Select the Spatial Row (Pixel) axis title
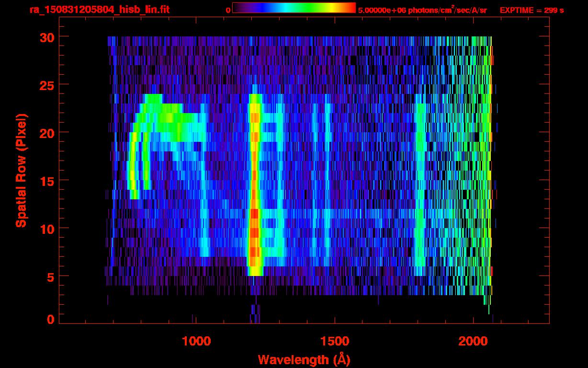The height and width of the screenshot is (368, 588). tap(21, 170)
